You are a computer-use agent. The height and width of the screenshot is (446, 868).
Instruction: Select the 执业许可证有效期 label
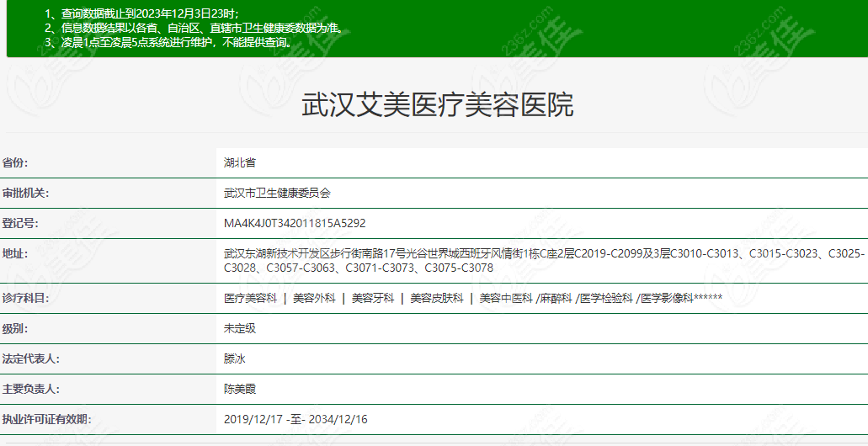(x=46, y=419)
